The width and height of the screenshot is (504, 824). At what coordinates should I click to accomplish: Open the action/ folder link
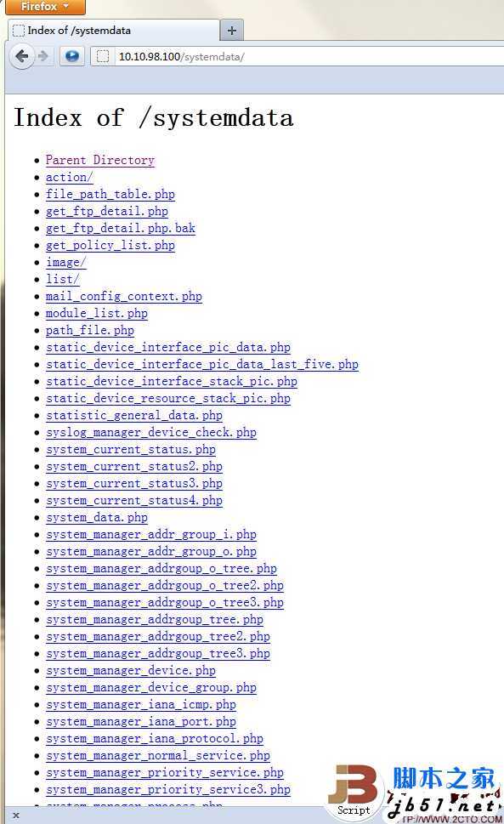click(70, 177)
